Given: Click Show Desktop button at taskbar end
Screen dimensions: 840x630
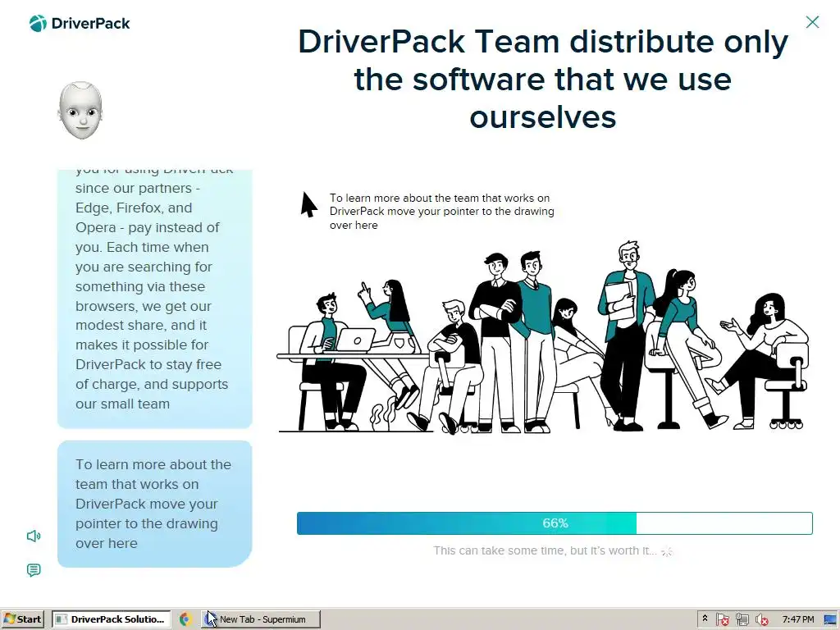Looking at the screenshot, I should pyautogui.click(x=831, y=619).
